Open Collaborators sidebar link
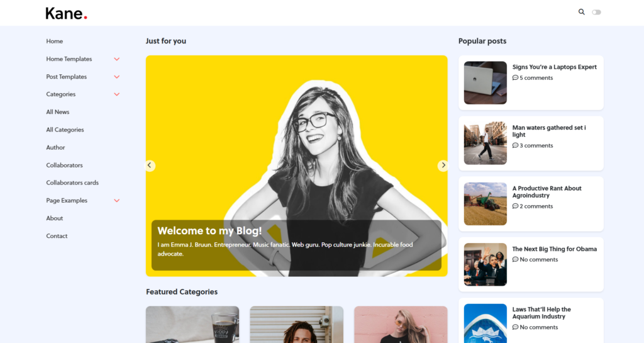The width and height of the screenshot is (644, 343). pos(65,165)
